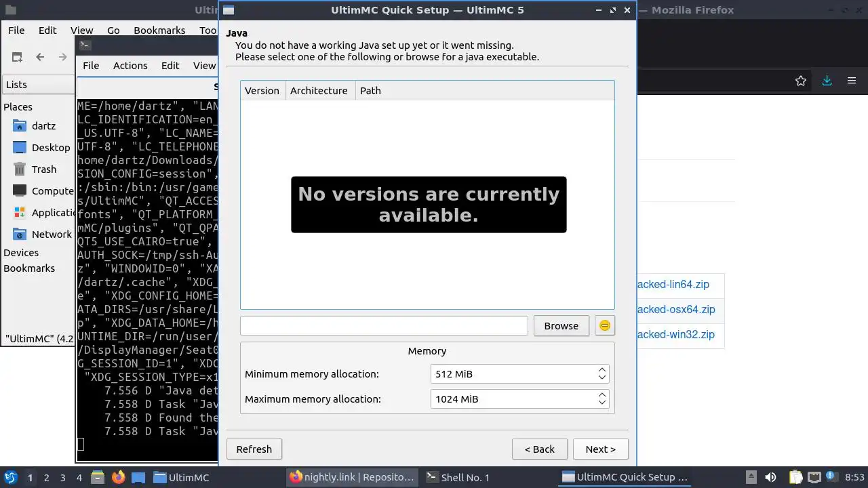Click the yellow Java test icon beside Browse
This screenshot has width=868, height=488.
(604, 325)
